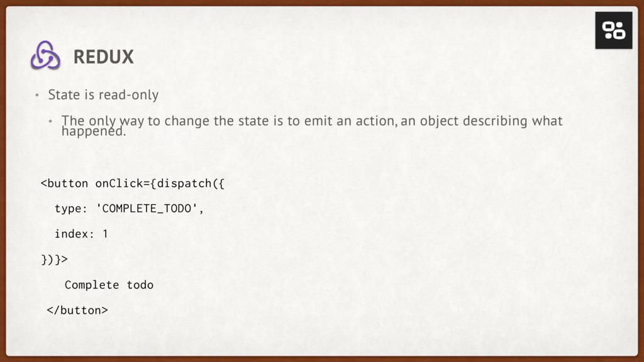The width and height of the screenshot is (644, 362).
Task: Click the 'Complete todo' button label text
Action: (109, 285)
